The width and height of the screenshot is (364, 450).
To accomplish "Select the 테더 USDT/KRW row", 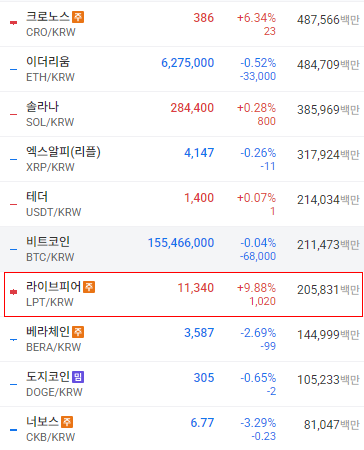I will (182, 204).
